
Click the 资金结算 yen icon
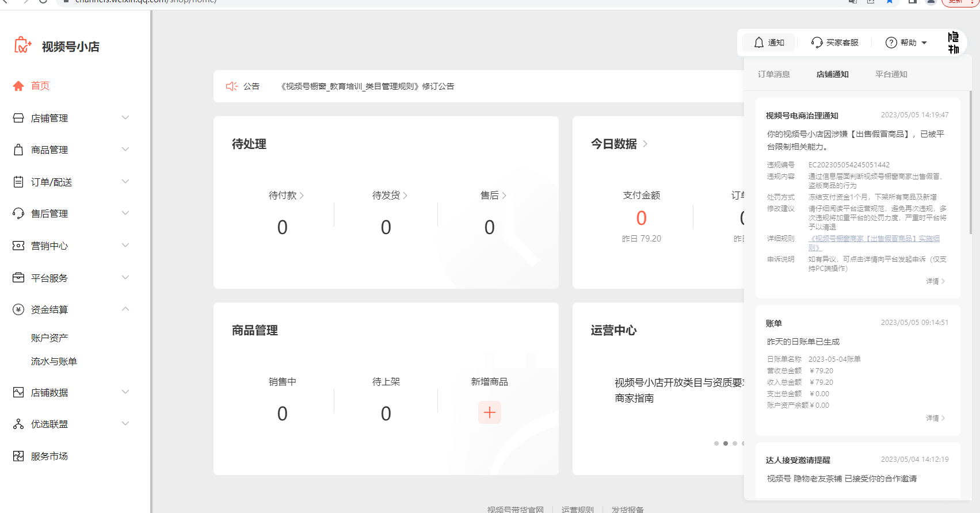point(18,309)
